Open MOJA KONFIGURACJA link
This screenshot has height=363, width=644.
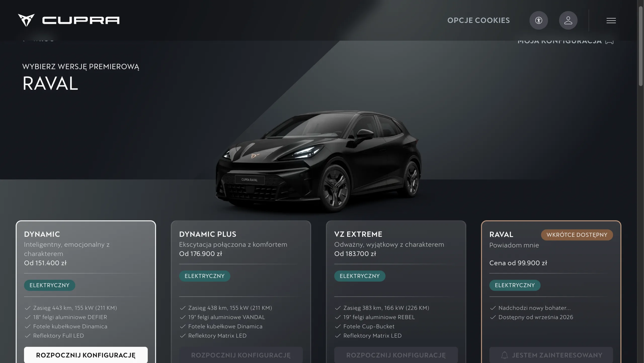[559, 42]
